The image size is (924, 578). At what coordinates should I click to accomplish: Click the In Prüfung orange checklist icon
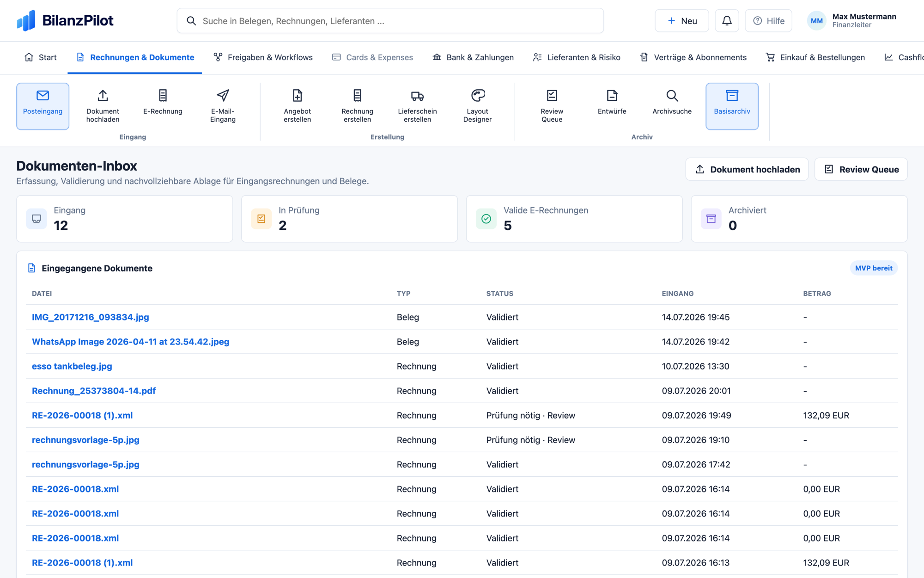[x=261, y=219]
